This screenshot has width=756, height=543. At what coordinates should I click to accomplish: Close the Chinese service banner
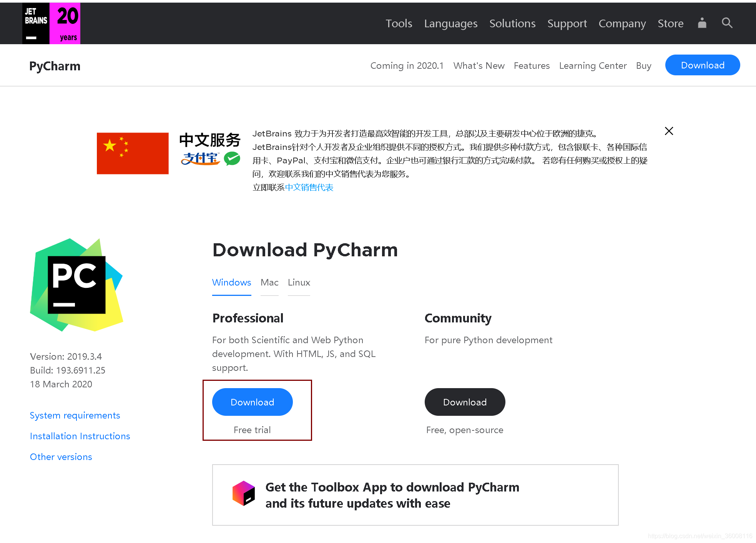click(669, 131)
